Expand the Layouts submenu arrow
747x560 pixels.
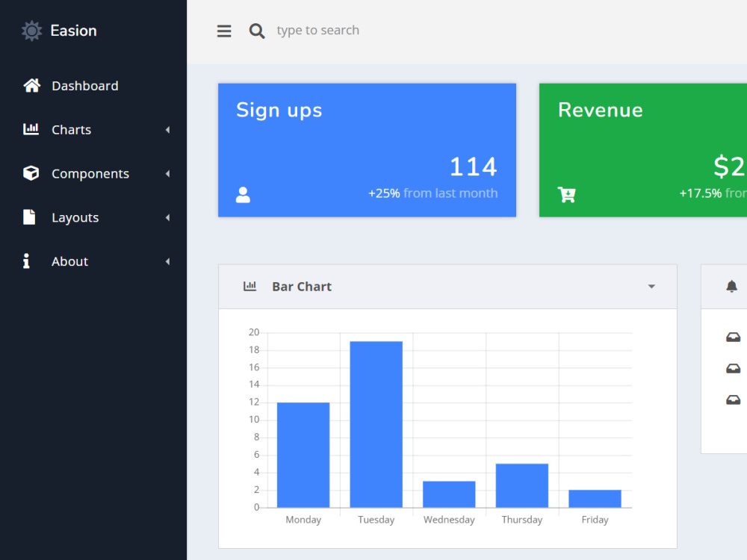(167, 217)
